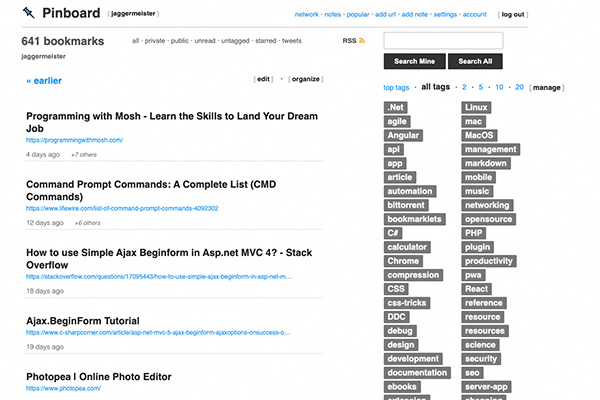Click the Pinboard pushpin logo icon
The image size is (600, 400).
29,13
